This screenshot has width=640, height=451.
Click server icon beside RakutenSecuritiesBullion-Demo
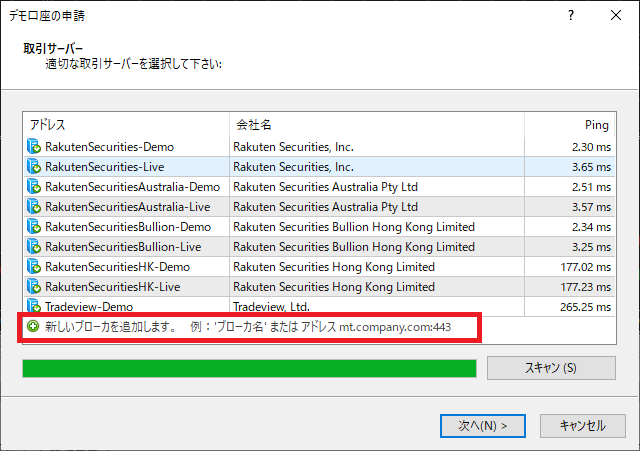[34, 227]
